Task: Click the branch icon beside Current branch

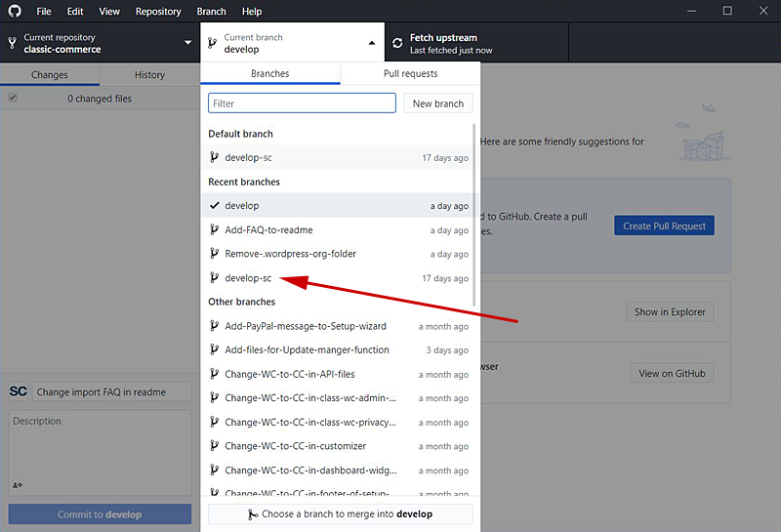Action: (212, 43)
